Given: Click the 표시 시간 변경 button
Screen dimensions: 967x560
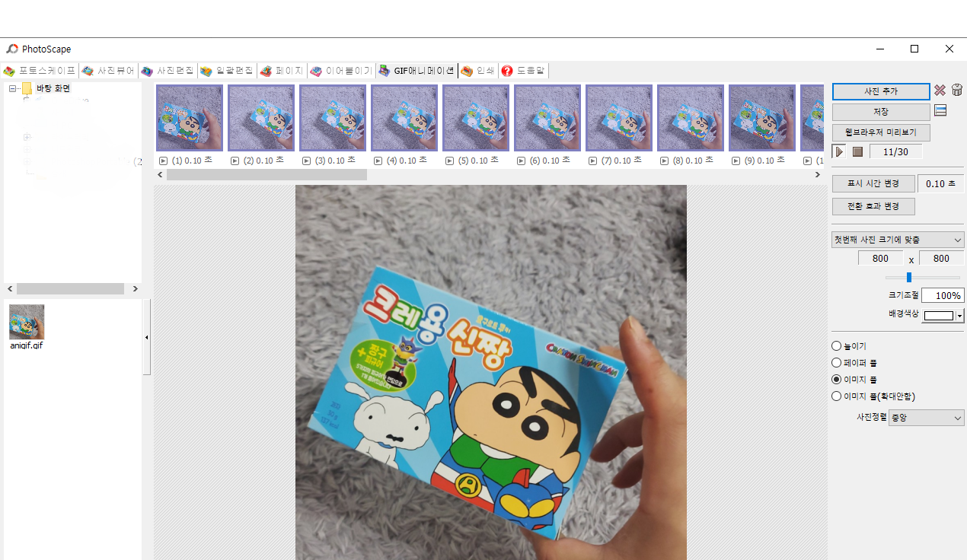Looking at the screenshot, I should (x=873, y=183).
